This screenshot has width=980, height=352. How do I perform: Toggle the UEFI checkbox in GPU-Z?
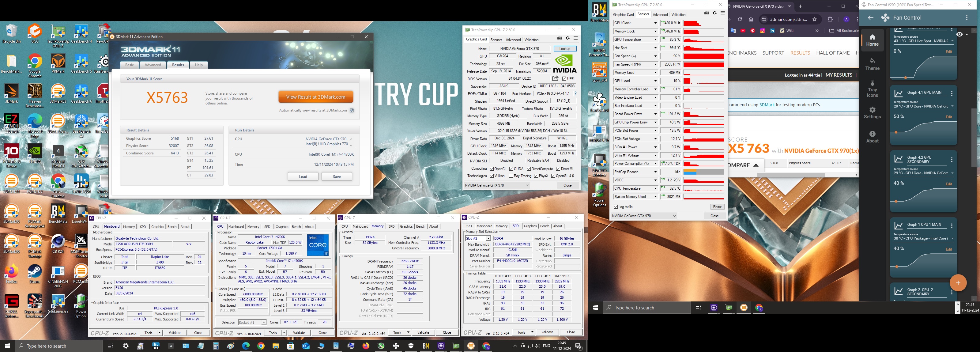pyautogui.click(x=564, y=79)
